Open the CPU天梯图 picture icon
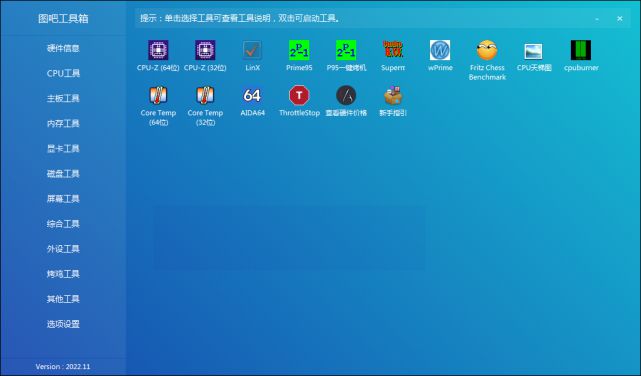The height and width of the screenshot is (376, 641). [x=534, y=51]
